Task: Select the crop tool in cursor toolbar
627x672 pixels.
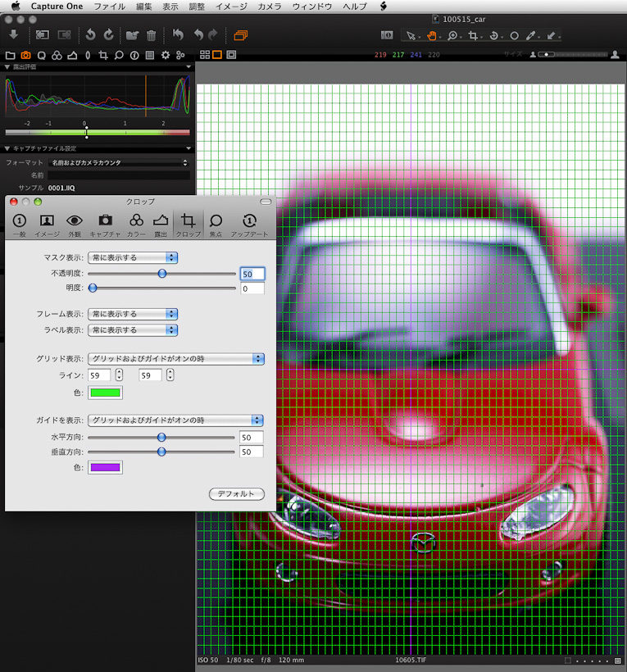Action: click(x=474, y=35)
